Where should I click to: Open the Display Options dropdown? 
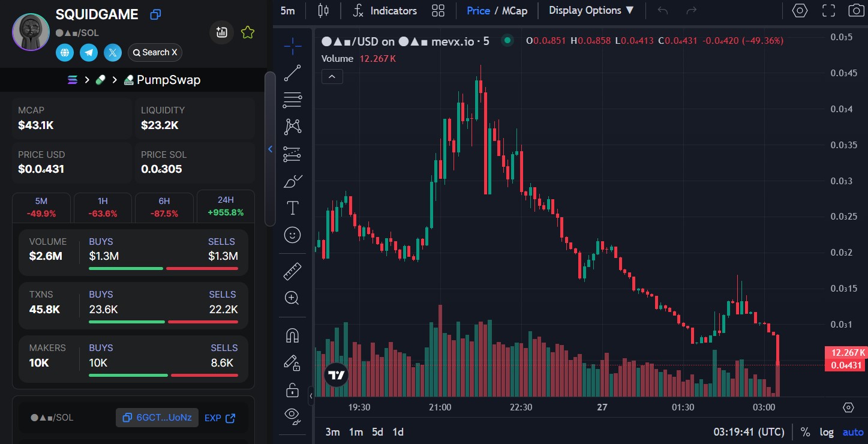(591, 11)
